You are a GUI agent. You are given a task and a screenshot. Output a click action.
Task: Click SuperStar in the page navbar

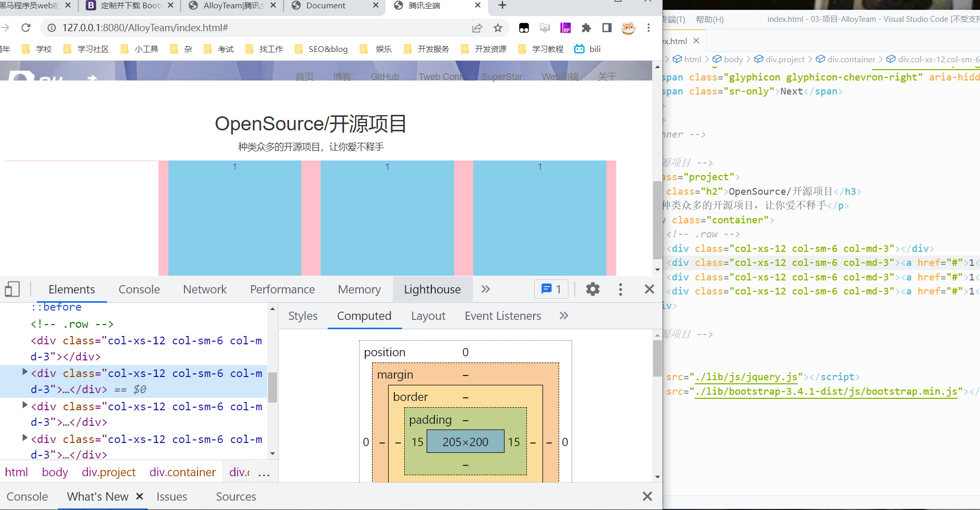coord(502,76)
